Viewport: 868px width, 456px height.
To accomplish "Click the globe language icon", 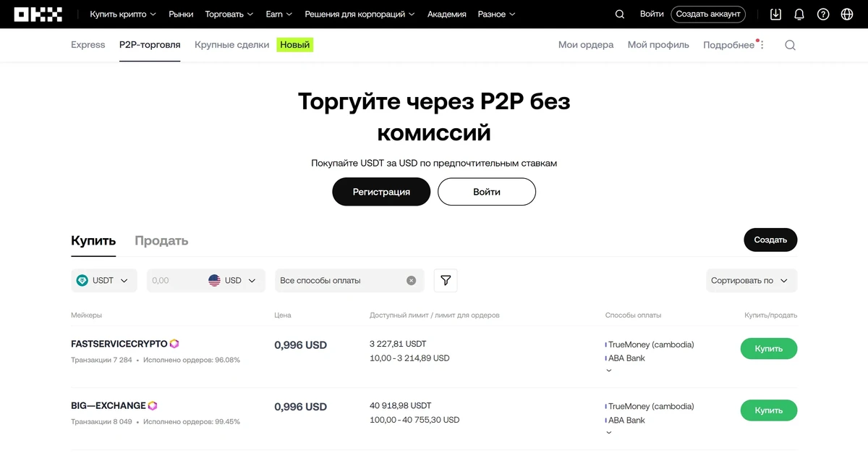I will pyautogui.click(x=847, y=14).
